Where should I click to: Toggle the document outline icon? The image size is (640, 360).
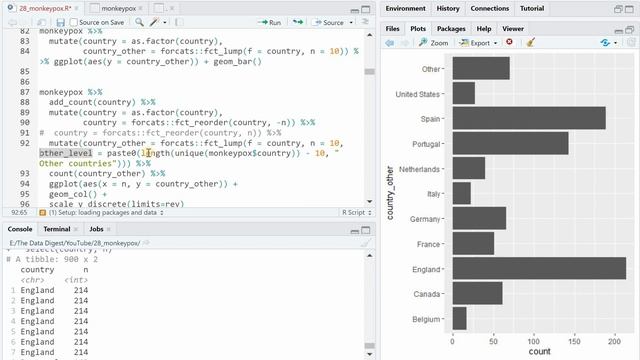365,22
